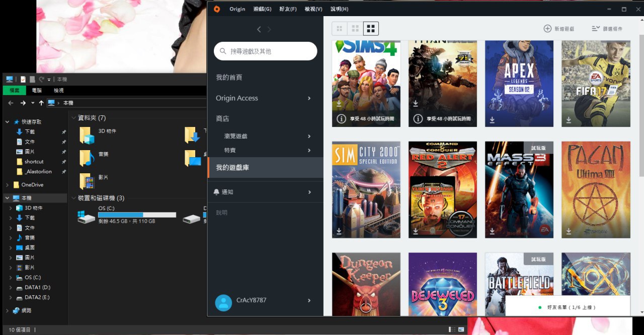The height and width of the screenshot is (335, 644).
Task: Collapse the 裝置和磁碟機 (3) group header
Action: point(73,198)
